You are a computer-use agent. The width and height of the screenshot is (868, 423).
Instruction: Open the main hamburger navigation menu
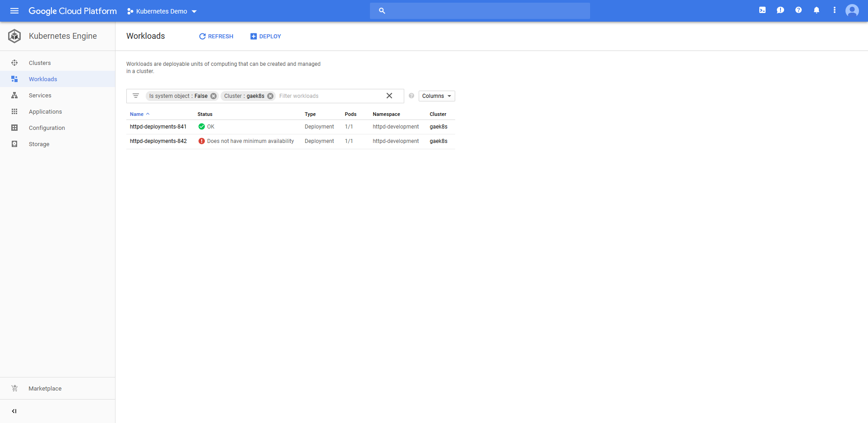(x=14, y=11)
